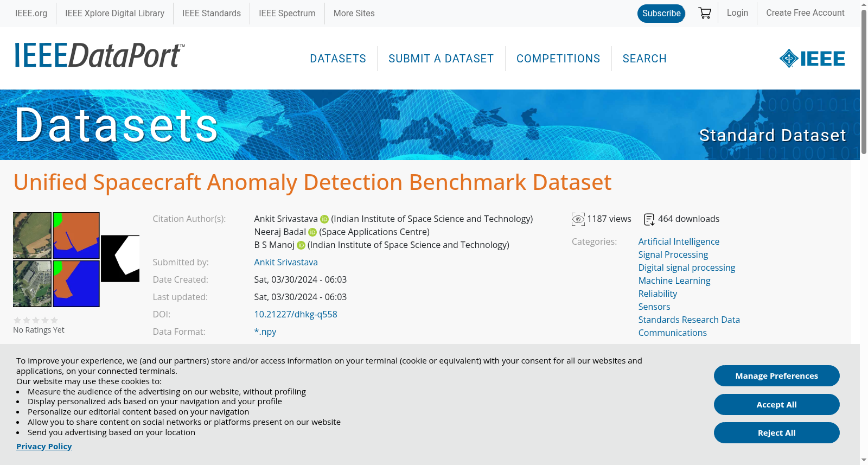This screenshot has height=465, width=868.
Task: Open Digital signal processing category
Action: (x=687, y=267)
